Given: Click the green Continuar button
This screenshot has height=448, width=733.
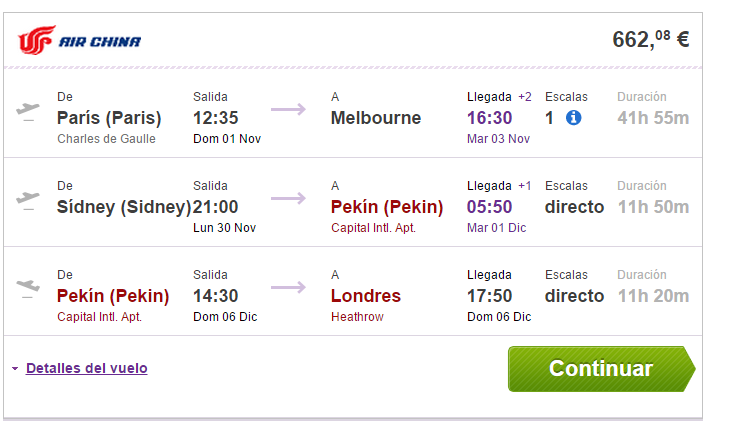Looking at the screenshot, I should pos(602,369).
